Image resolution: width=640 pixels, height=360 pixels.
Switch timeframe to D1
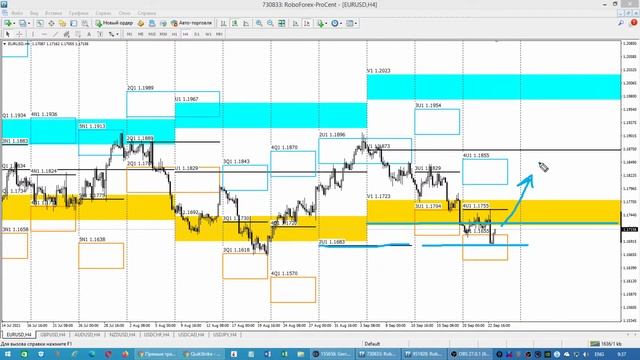(x=197, y=34)
